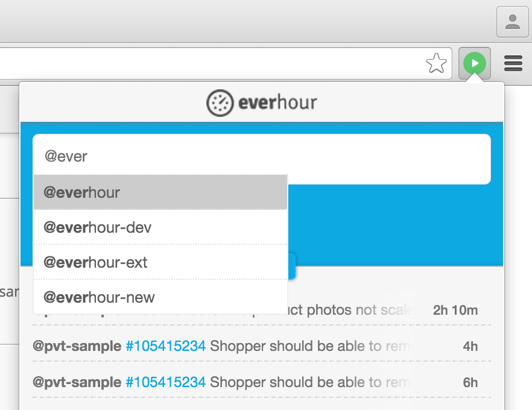The image size is (532, 410).
Task: Open link #105415234 in the 6h entry
Action: pyautogui.click(x=165, y=382)
